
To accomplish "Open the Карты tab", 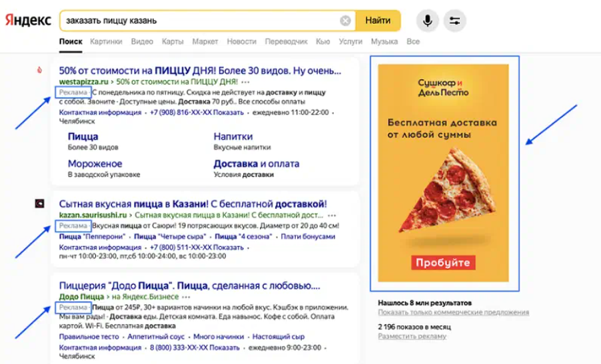I will click(173, 41).
